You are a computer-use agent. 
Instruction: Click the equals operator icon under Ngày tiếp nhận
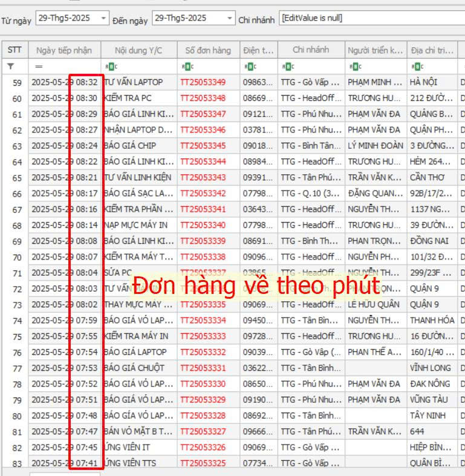pos(39,67)
